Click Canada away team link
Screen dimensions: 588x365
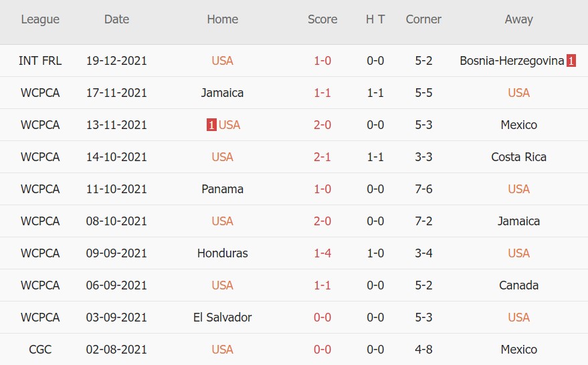(x=518, y=285)
